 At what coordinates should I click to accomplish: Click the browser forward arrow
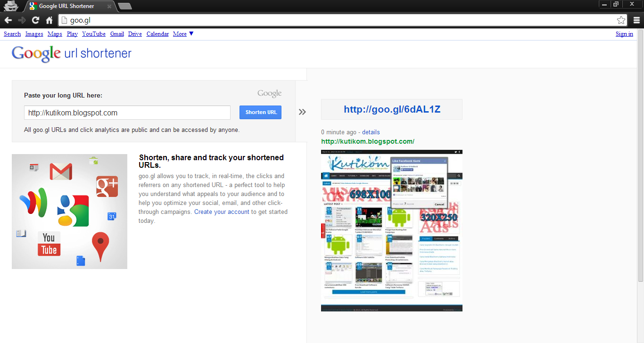(x=22, y=20)
